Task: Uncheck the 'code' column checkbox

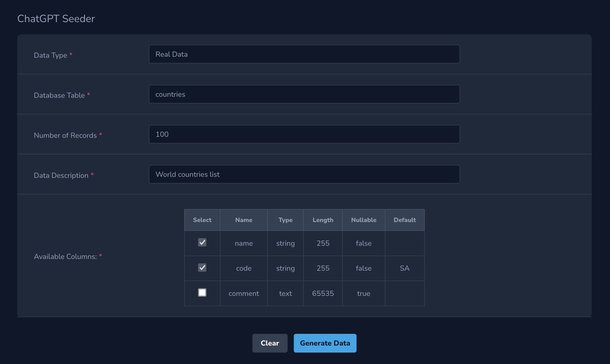Action: click(x=202, y=268)
